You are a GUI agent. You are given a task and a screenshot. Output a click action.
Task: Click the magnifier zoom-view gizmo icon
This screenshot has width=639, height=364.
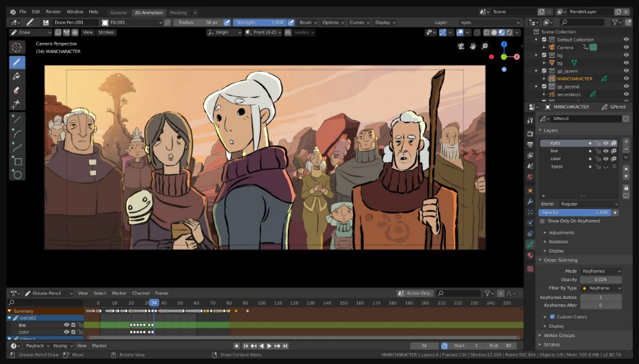tap(485, 46)
